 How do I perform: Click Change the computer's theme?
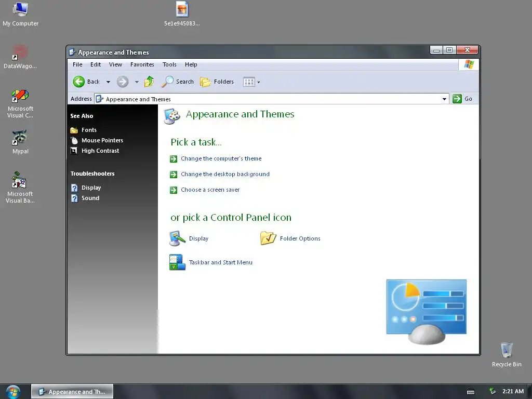[x=221, y=158]
